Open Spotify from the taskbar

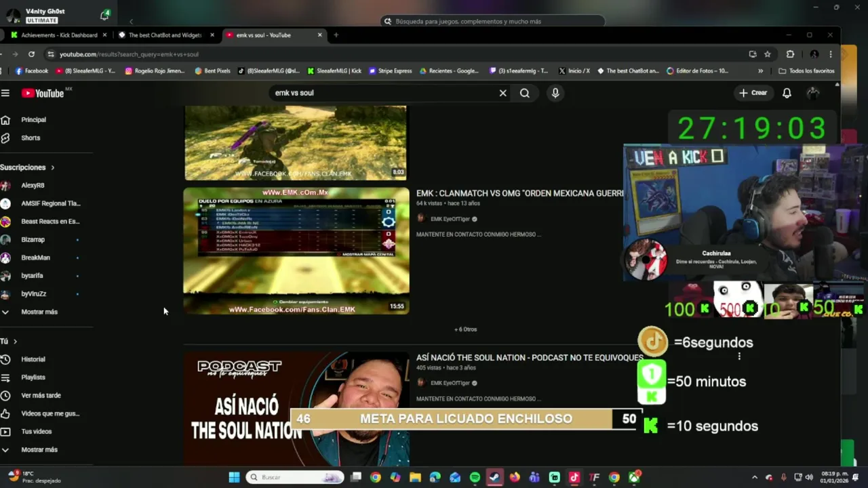pos(475,477)
